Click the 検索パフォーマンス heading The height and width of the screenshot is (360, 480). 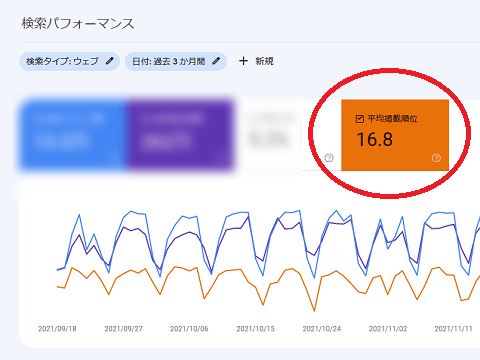click(x=78, y=24)
